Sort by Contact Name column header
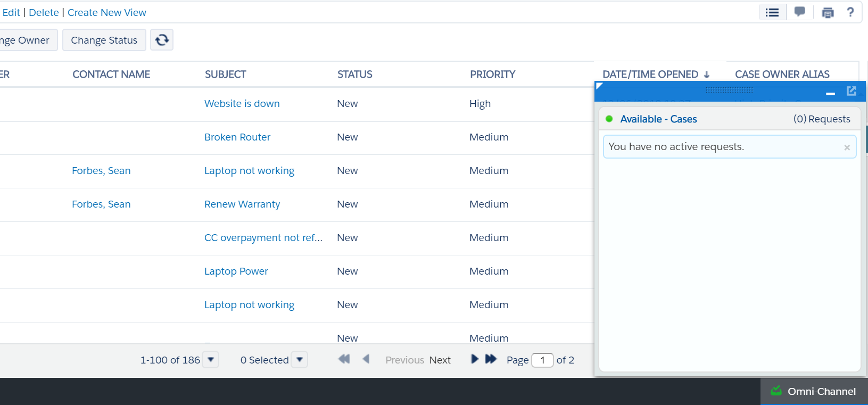Image resolution: width=868 pixels, height=405 pixels. 111,75
